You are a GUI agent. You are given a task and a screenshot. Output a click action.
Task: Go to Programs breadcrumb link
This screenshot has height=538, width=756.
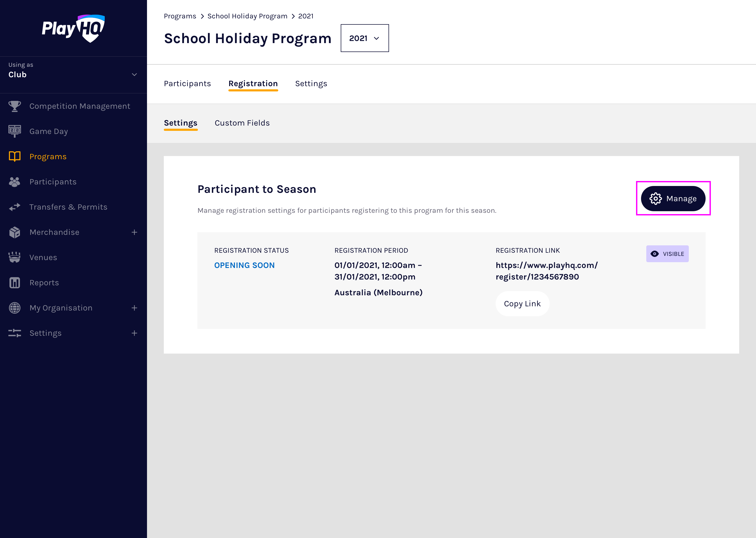click(180, 16)
